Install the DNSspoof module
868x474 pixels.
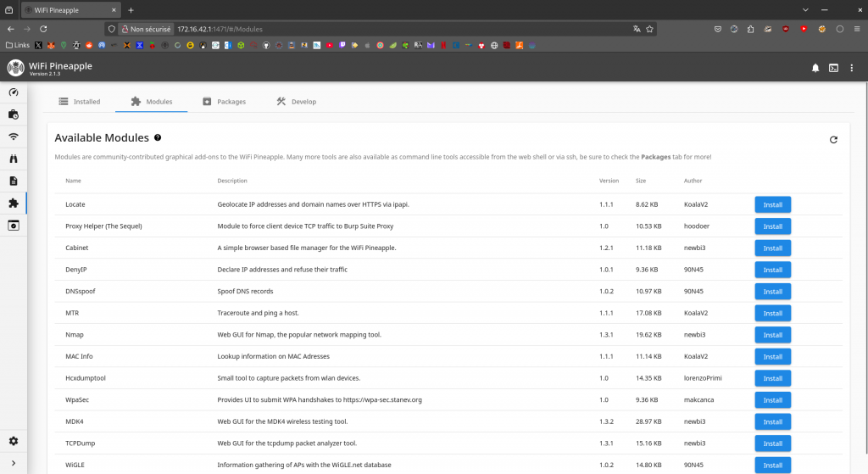coord(773,292)
